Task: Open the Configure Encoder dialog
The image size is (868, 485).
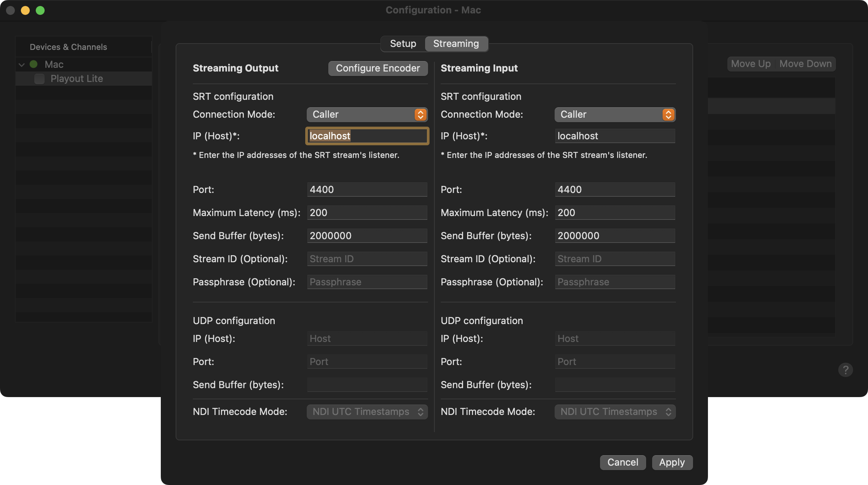Action: [378, 69]
